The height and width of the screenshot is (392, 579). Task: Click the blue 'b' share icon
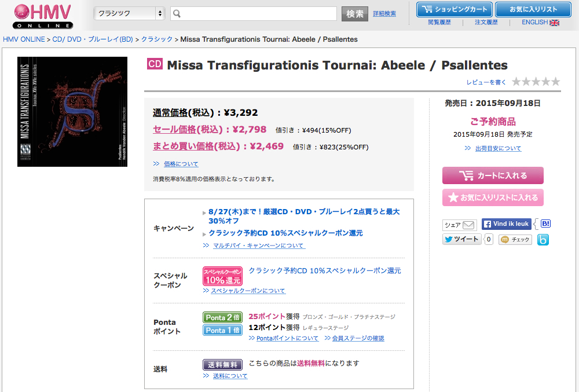coord(543,240)
